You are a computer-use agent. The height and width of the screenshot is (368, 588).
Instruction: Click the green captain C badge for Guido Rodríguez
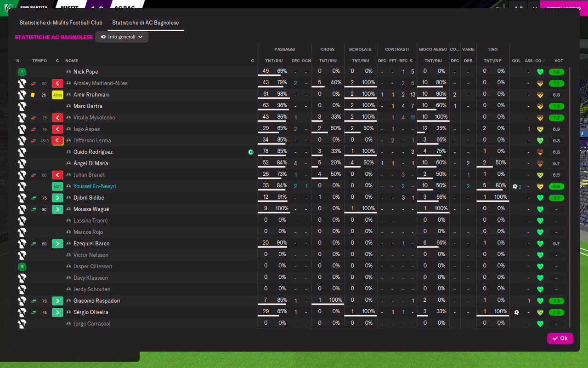(250, 152)
